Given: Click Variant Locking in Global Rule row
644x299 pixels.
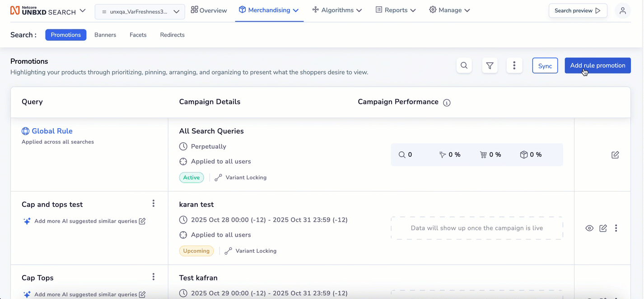Looking at the screenshot, I should click(x=241, y=178).
